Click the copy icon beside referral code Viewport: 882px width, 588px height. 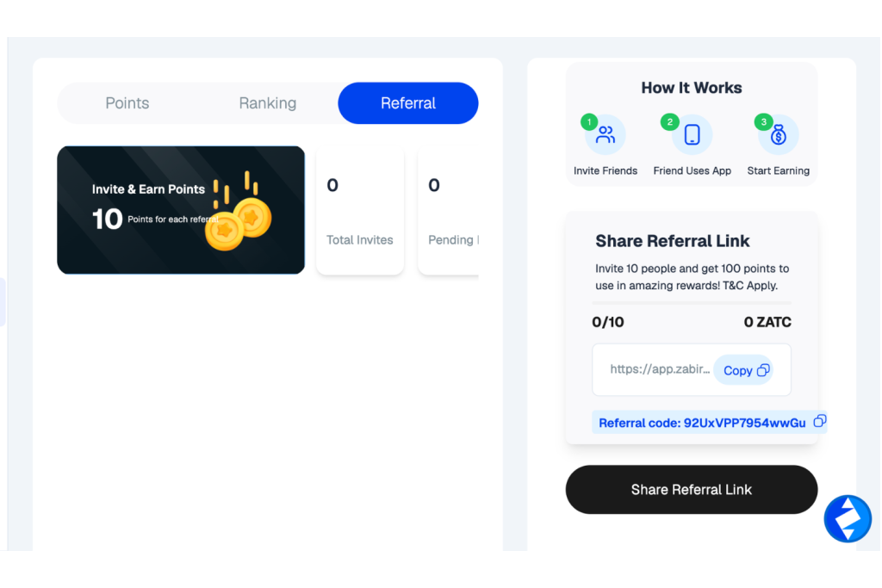[x=820, y=421]
